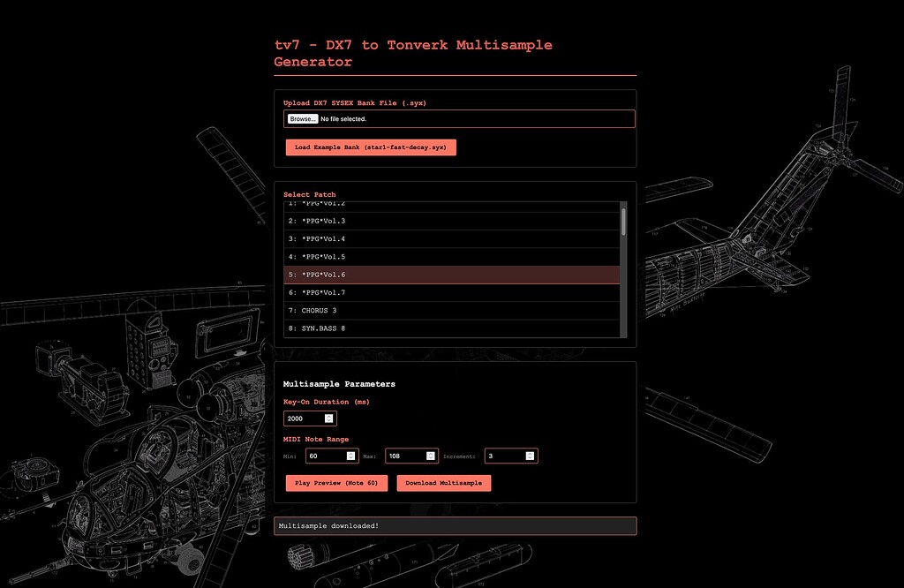Focus the Increment input field
Screen dimensions: 904x588
[x=511, y=456]
